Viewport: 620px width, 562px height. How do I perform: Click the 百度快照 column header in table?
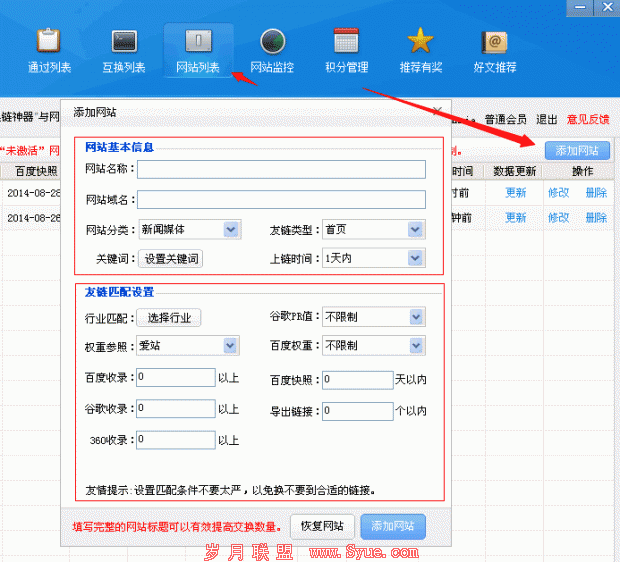(36, 171)
